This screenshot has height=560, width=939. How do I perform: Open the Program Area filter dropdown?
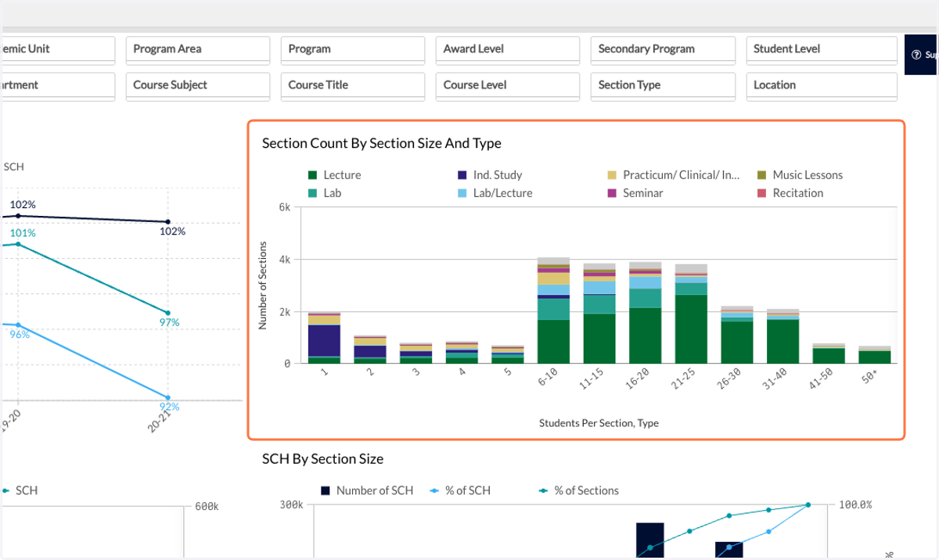pyautogui.click(x=197, y=49)
